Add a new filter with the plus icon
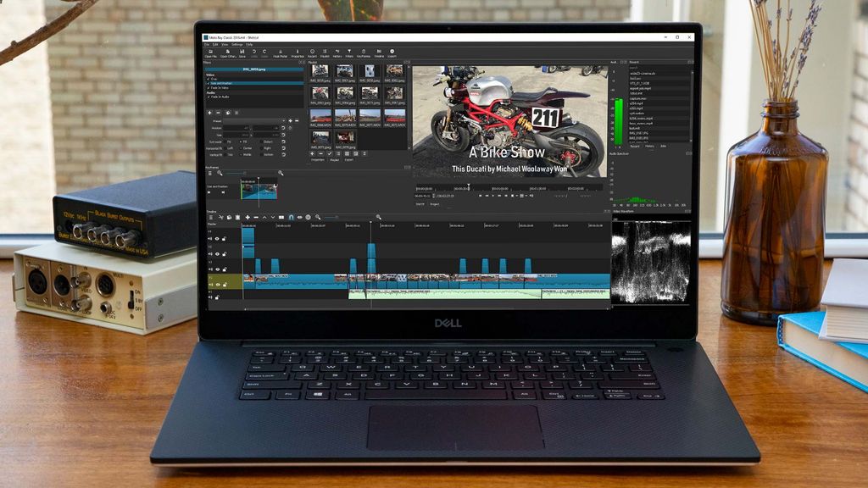Screen dimensions: 868x488 click(x=210, y=112)
